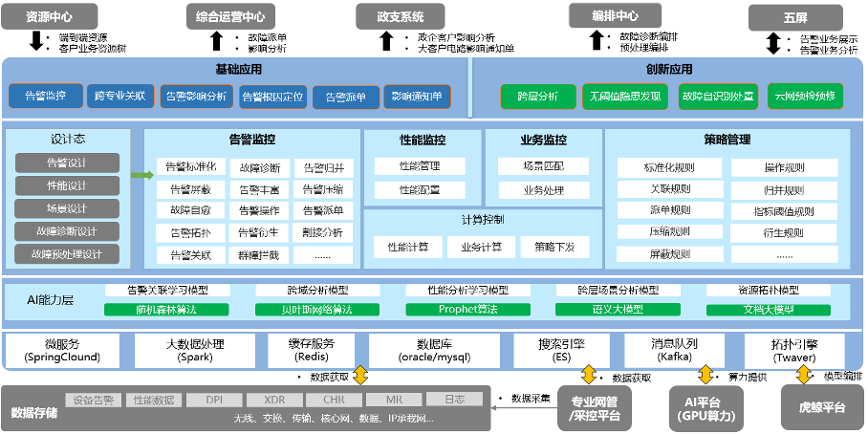Select the 无阈值隐患发现 button
The height and width of the screenshot is (434, 868).
tap(625, 97)
